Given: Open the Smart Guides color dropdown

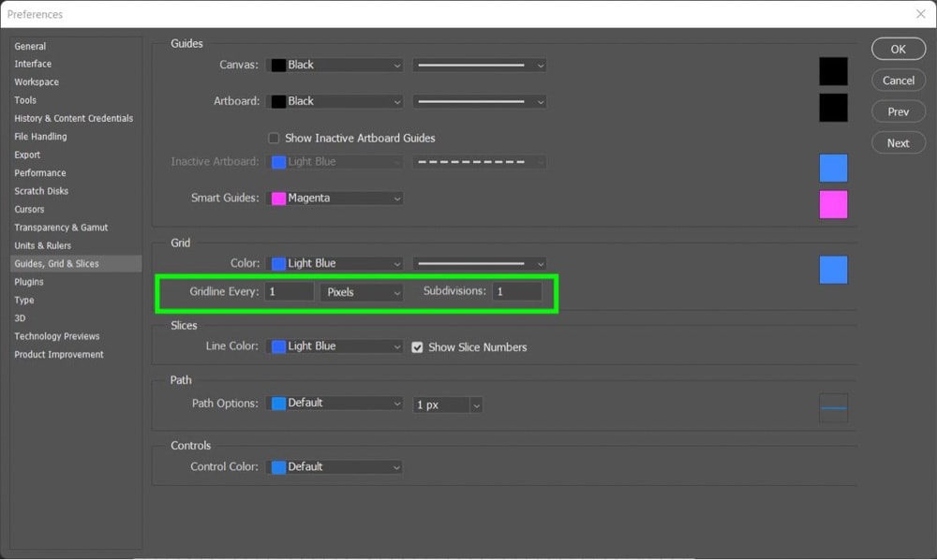Looking at the screenshot, I should 335,199.
